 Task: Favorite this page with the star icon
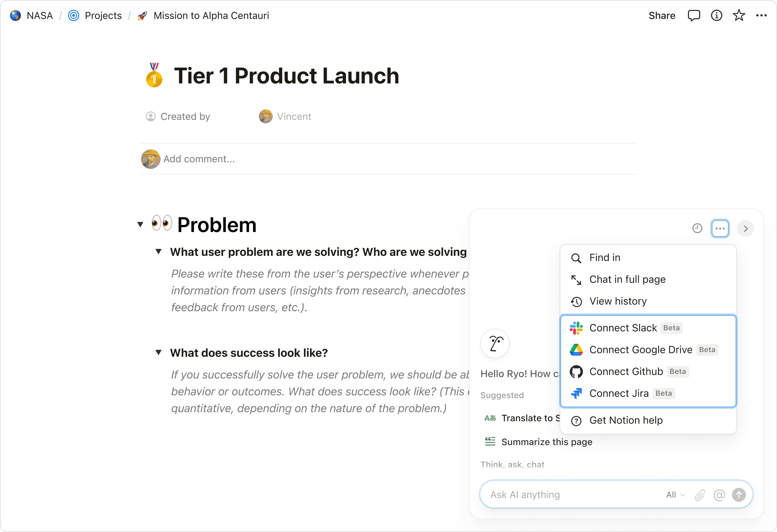(x=739, y=15)
